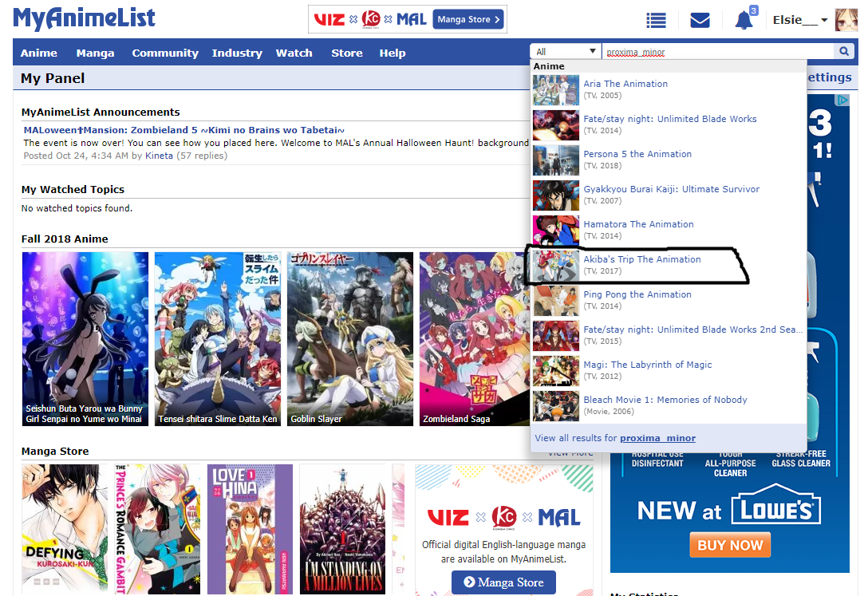The width and height of the screenshot is (868, 596).
Task: Open Zombieland Saga anime poster
Action: [x=475, y=338]
